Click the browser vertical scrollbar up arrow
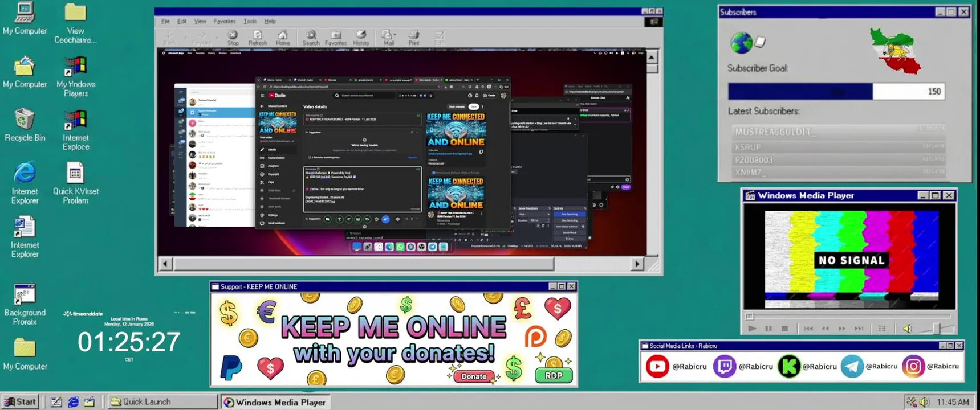Viewport: 980px width, 410px height. 652,56
